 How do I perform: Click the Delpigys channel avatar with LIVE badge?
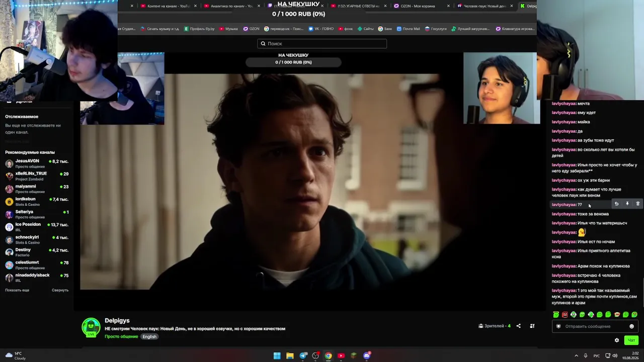coord(91,327)
